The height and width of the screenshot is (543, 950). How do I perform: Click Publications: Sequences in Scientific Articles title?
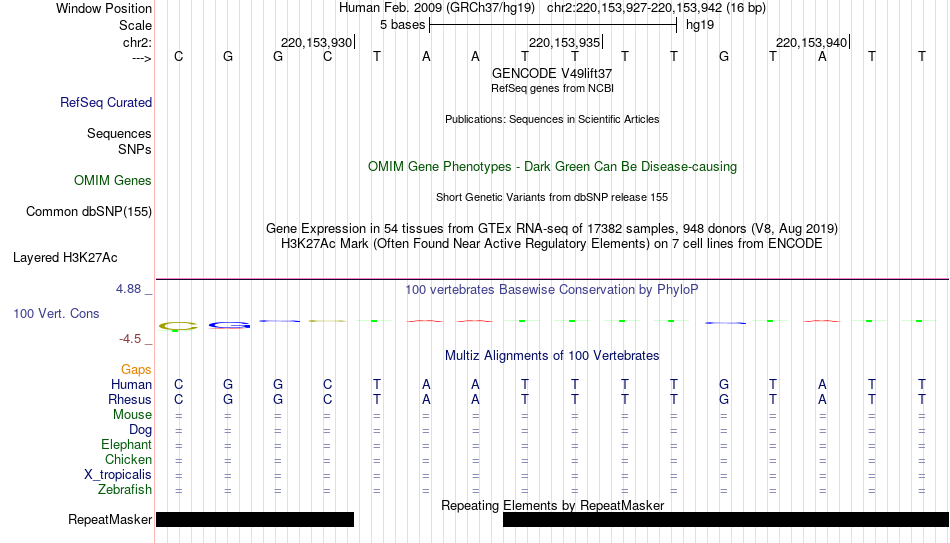point(552,119)
